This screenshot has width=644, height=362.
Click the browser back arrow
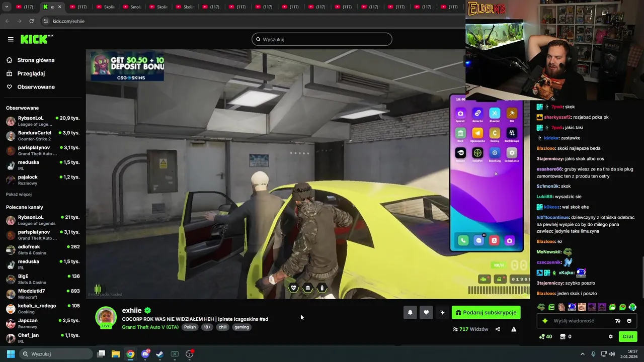tap(8, 21)
